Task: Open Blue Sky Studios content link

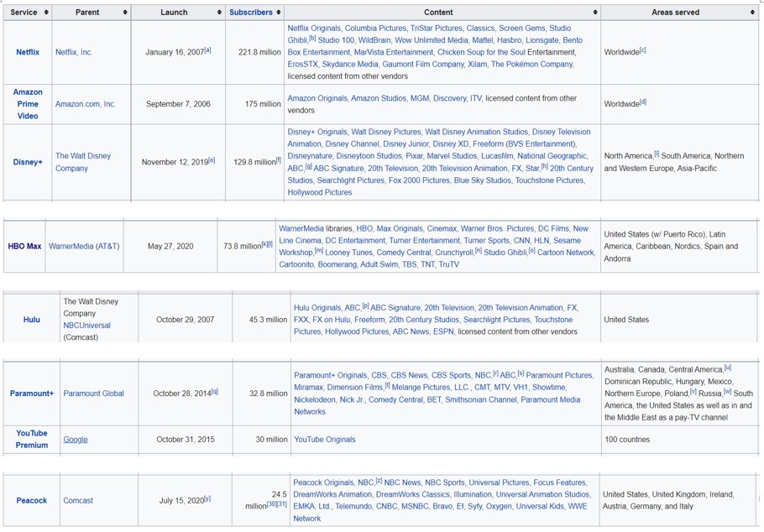Action: [x=483, y=180]
